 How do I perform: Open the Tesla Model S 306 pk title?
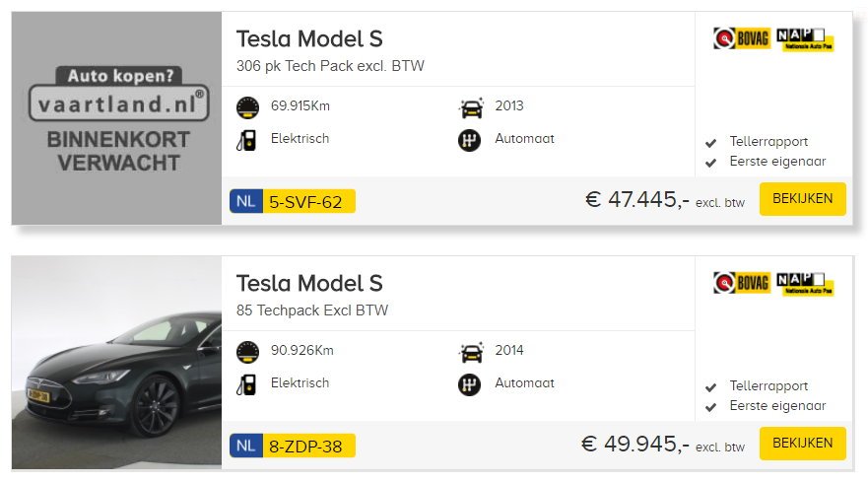(x=309, y=39)
